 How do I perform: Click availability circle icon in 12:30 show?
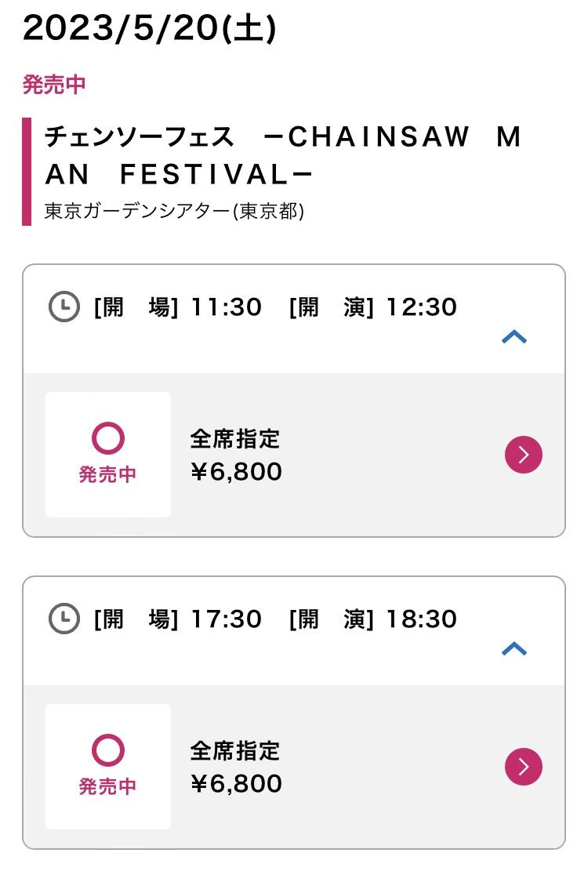pyautogui.click(x=108, y=438)
